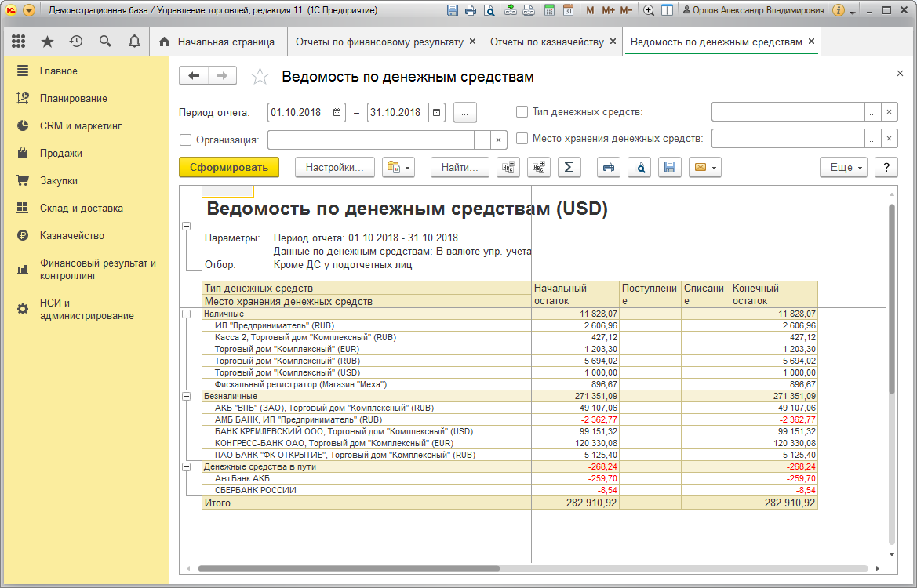Click the Сформировать button

(x=229, y=168)
